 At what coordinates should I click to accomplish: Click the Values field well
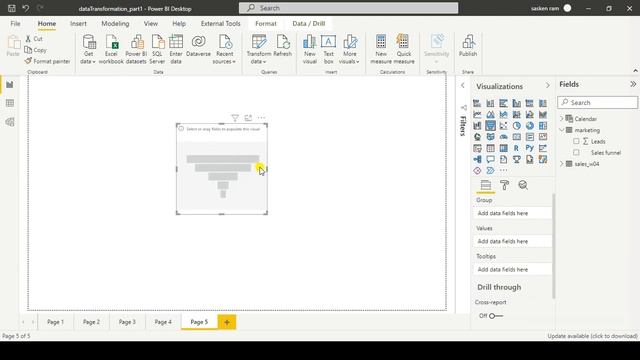513,241
